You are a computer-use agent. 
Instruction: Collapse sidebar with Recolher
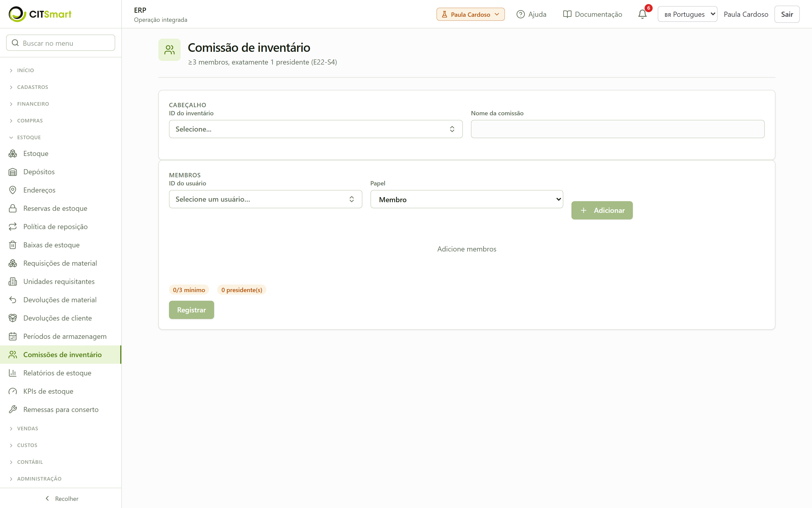pyautogui.click(x=62, y=499)
